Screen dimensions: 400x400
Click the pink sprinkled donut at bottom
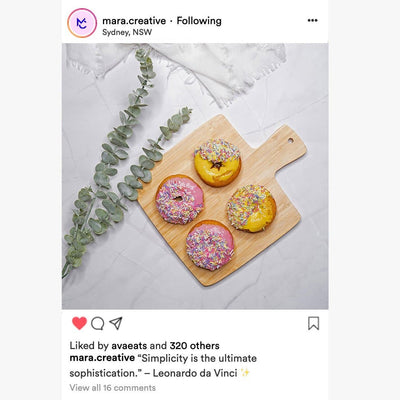point(210,245)
